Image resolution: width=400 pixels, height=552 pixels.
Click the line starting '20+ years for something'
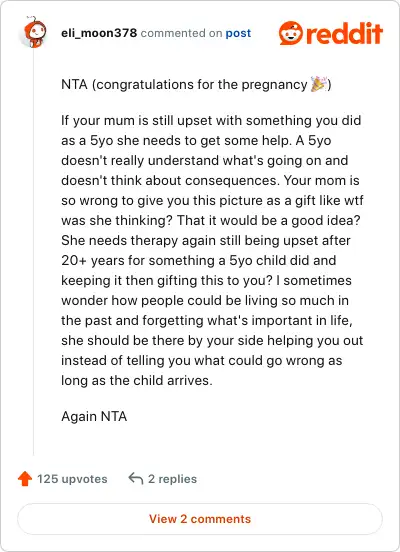(x=199, y=261)
